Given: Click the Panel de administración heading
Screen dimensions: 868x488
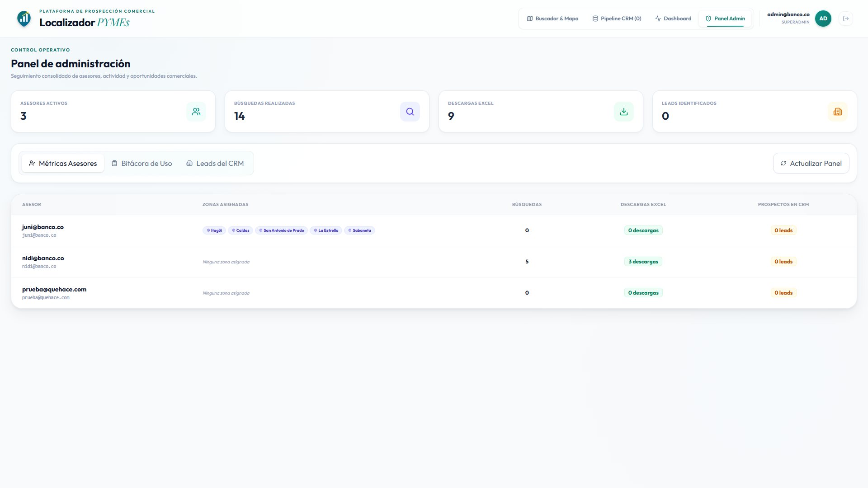Looking at the screenshot, I should pos(71,64).
